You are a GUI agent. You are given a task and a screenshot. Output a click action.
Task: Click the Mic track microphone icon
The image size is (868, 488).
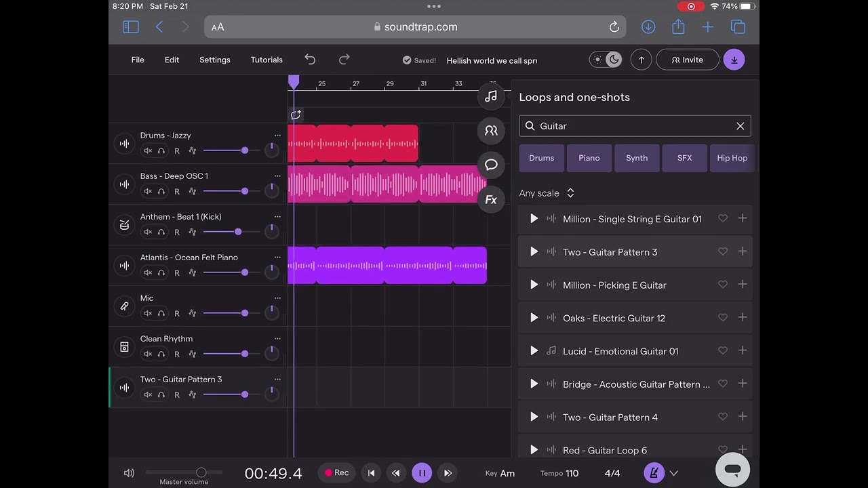click(x=124, y=306)
